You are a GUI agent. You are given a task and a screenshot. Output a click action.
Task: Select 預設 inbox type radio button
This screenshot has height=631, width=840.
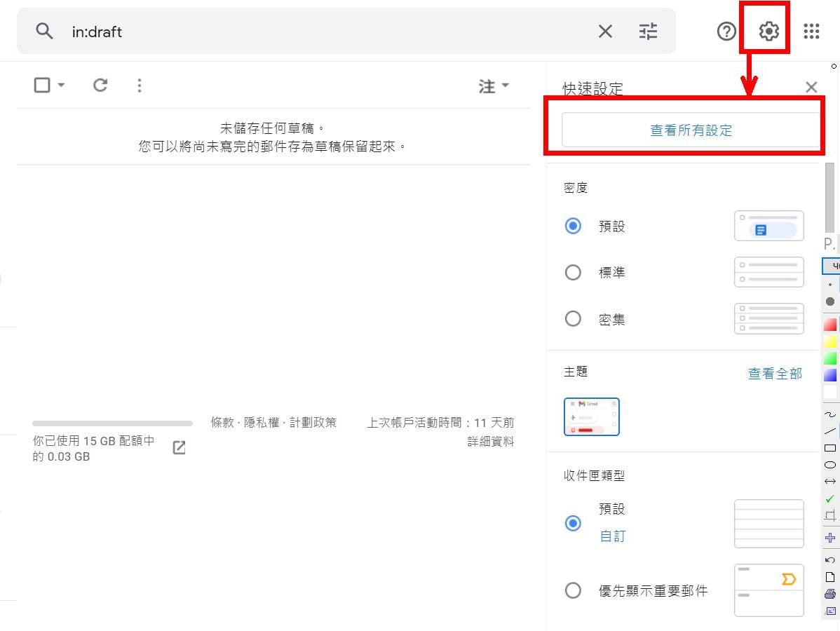coord(573,523)
